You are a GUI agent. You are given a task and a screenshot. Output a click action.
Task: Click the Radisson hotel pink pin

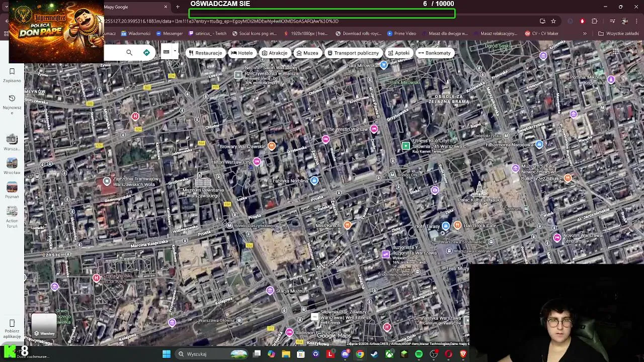pyautogui.click(x=289, y=332)
